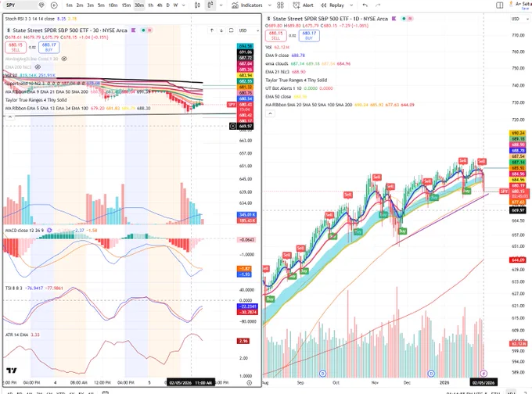Click the compare or add symbol plus icon
Image resolution: width=532 pixels, height=394 pixels.
[54, 5]
